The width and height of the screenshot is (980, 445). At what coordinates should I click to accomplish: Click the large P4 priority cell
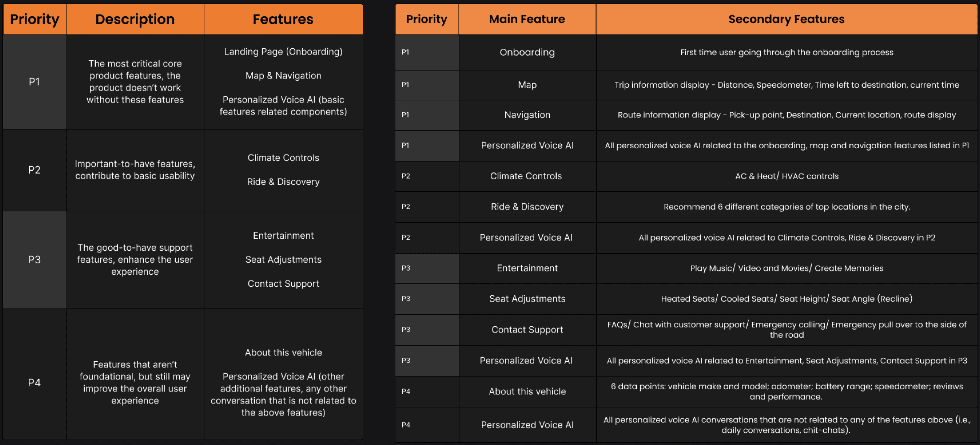[35, 383]
